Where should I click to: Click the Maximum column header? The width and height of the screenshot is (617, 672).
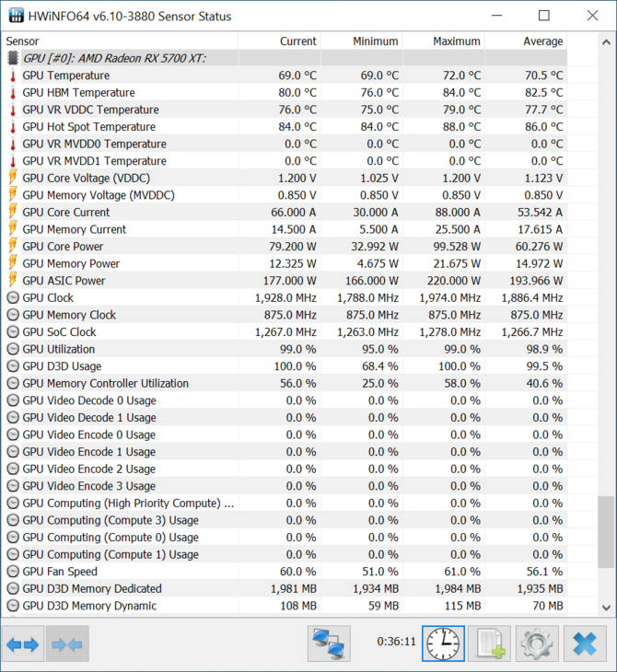click(x=444, y=41)
